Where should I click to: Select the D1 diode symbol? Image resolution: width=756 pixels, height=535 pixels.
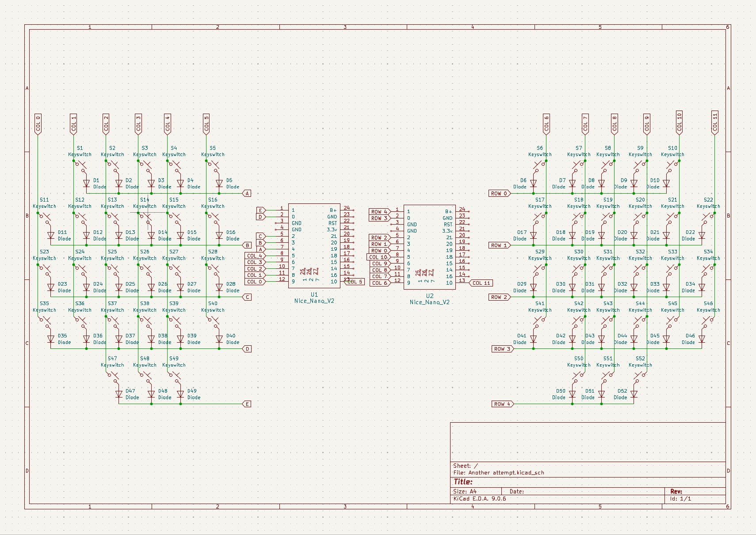click(x=87, y=183)
